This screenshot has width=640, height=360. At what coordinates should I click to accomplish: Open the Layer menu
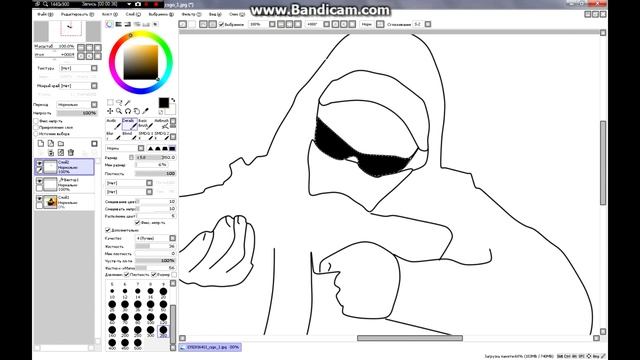click(132, 14)
